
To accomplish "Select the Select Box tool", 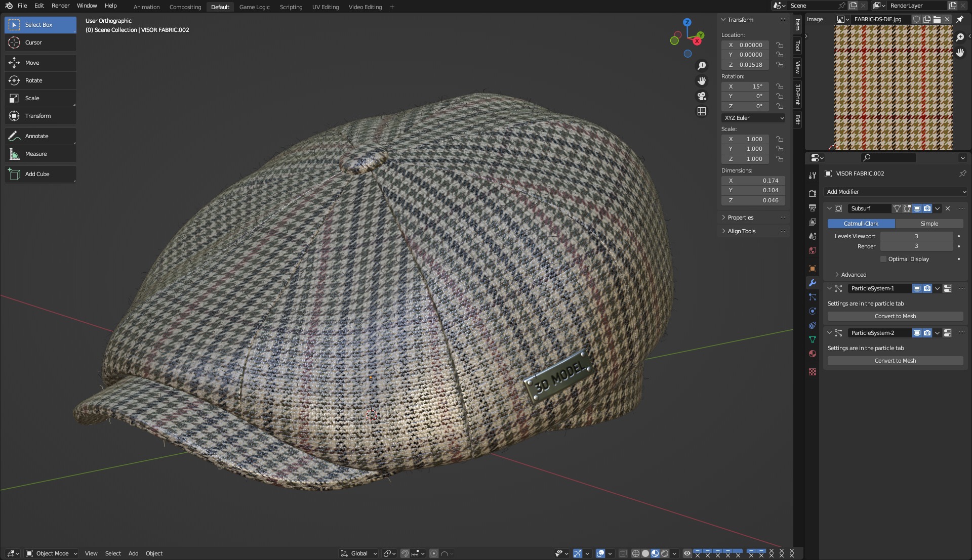I will point(40,25).
